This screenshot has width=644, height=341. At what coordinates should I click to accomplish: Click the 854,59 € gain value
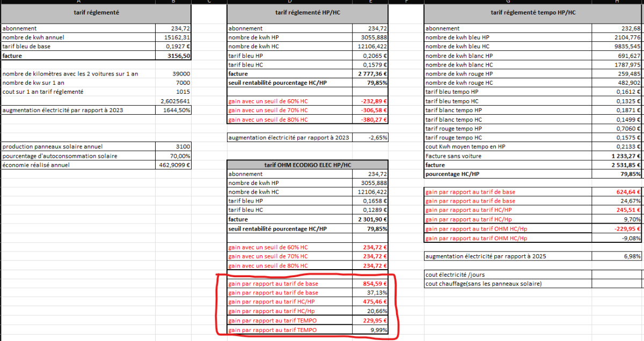coord(370,284)
